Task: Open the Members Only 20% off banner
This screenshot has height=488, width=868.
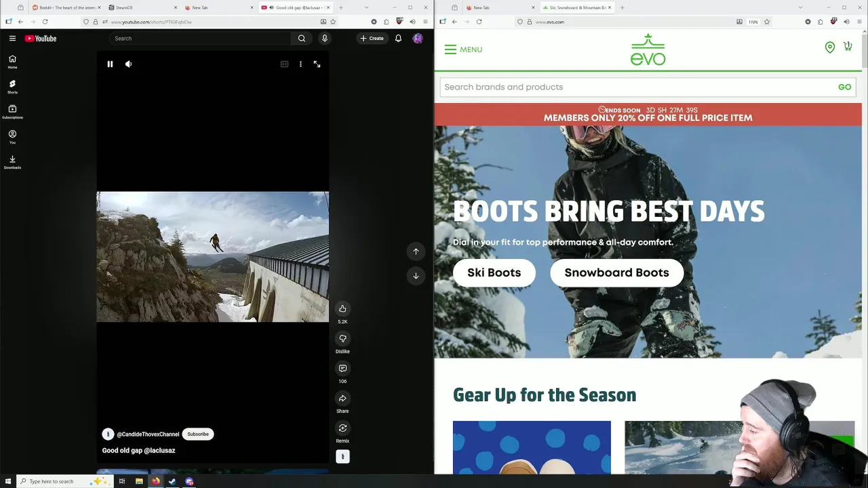Action: click(x=648, y=114)
